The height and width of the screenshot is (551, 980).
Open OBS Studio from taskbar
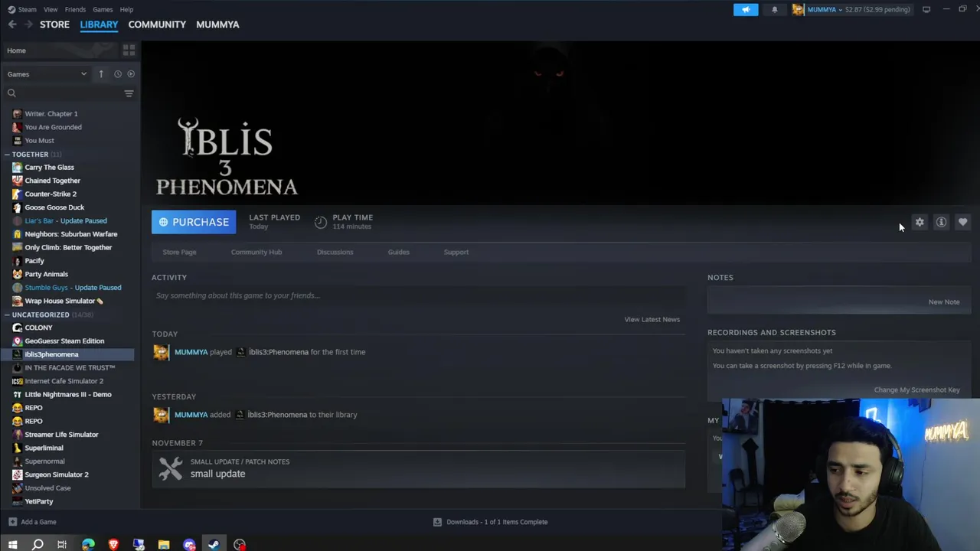pos(240,545)
